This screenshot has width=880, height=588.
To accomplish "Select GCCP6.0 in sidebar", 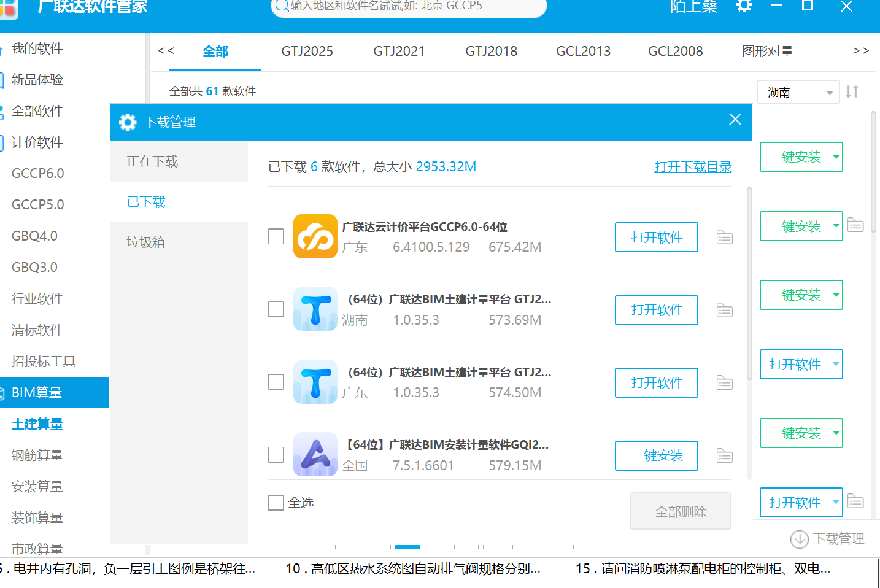I will (38, 174).
